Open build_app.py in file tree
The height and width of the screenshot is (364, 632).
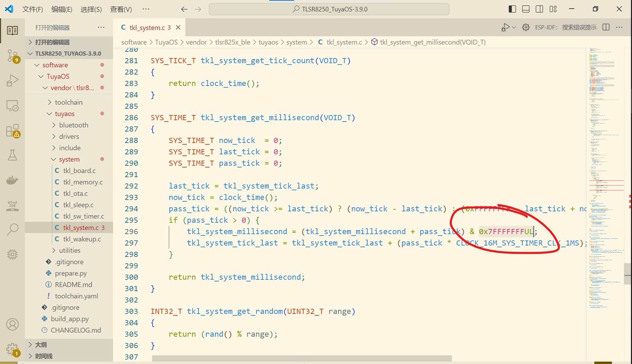(x=69, y=319)
